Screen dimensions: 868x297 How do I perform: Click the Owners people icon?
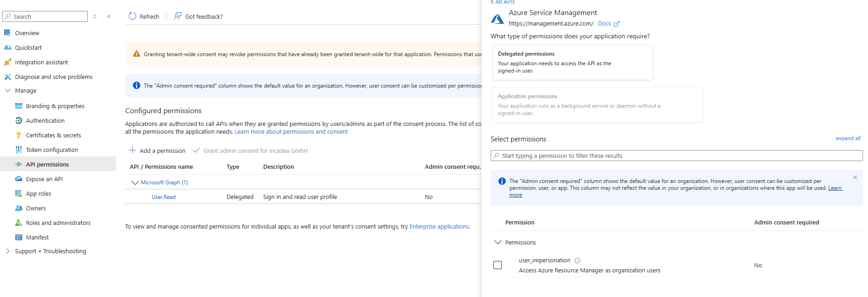(19, 208)
